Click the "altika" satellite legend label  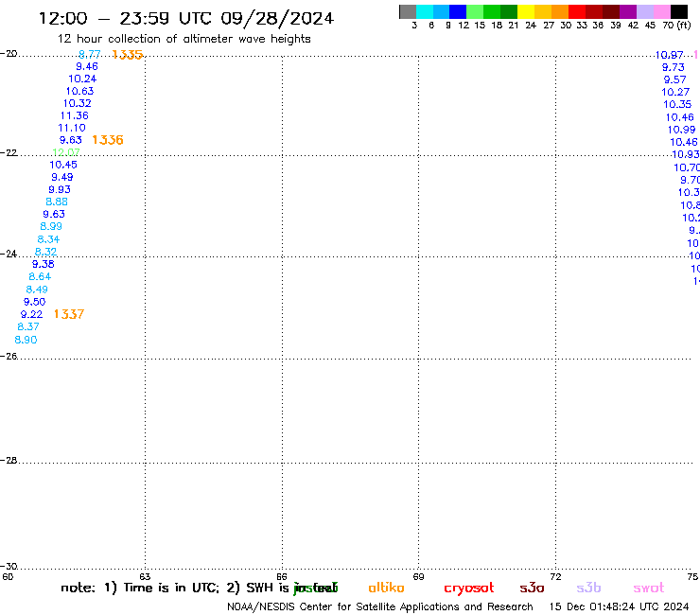click(386, 588)
